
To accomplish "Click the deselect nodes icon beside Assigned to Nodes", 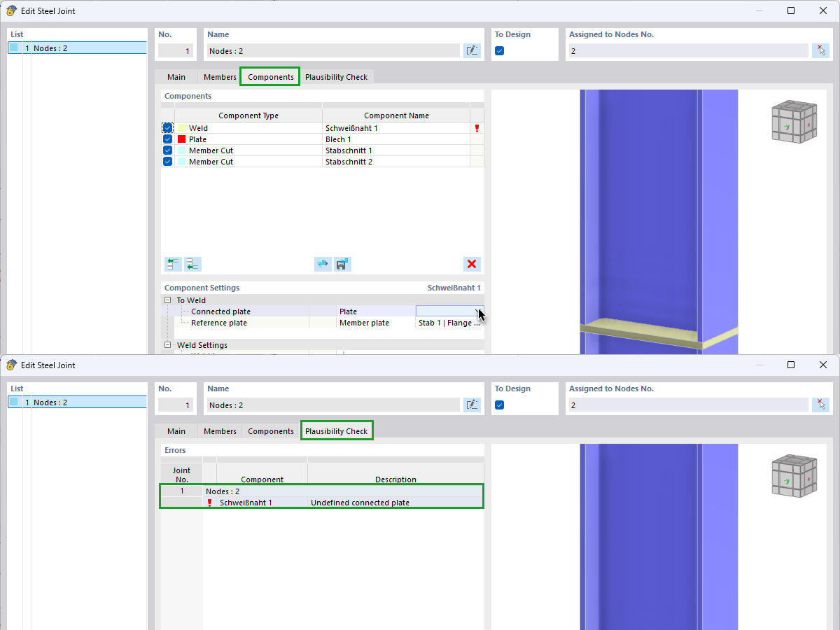I will point(820,50).
